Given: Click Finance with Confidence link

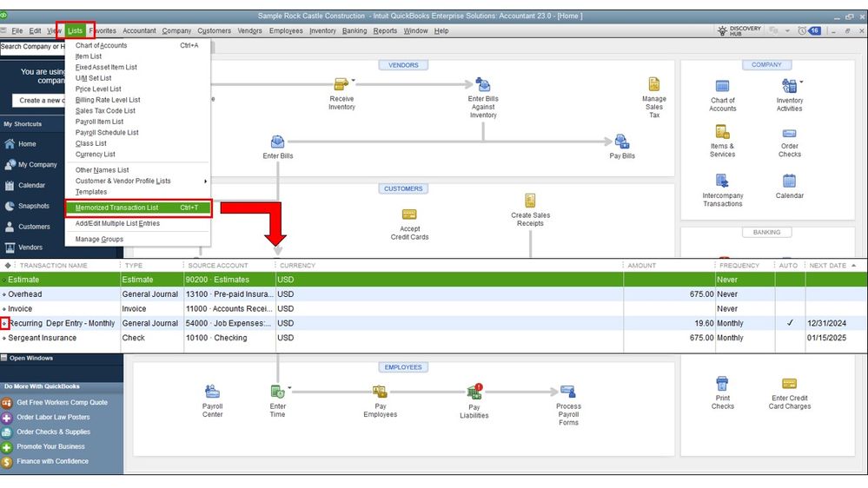Looking at the screenshot, I should click(x=53, y=461).
